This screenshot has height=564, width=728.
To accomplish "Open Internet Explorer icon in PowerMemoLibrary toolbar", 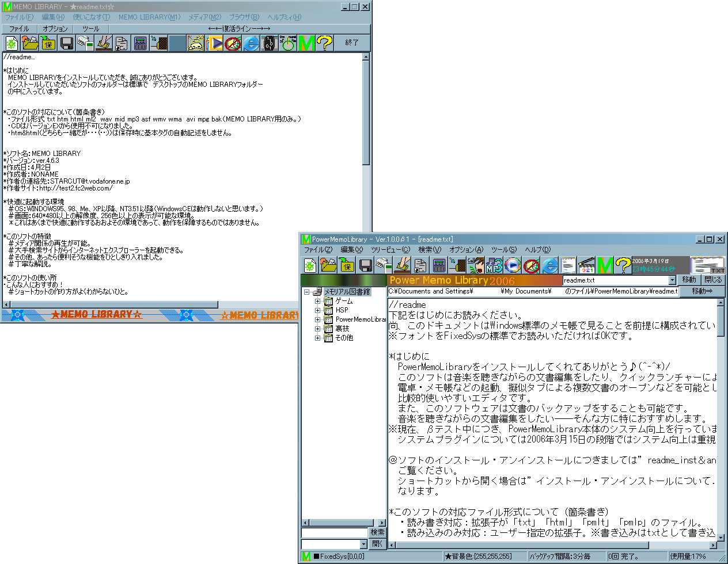I will pyautogui.click(x=550, y=265).
